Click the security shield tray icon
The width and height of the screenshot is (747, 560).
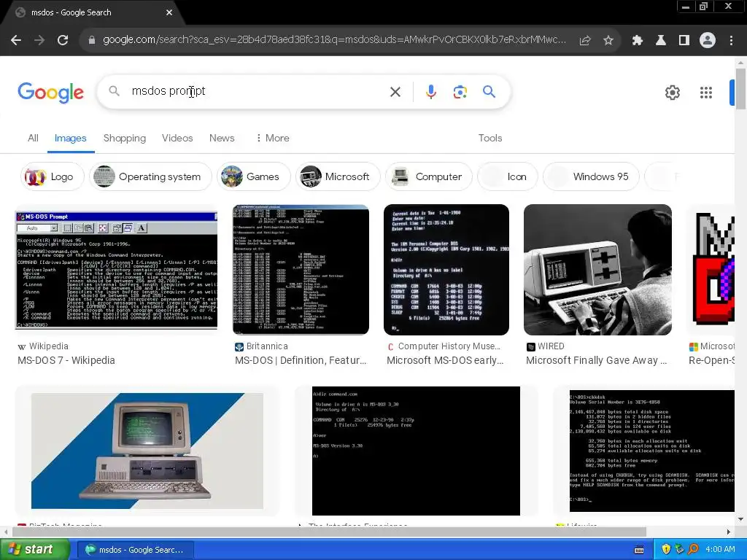(666, 550)
